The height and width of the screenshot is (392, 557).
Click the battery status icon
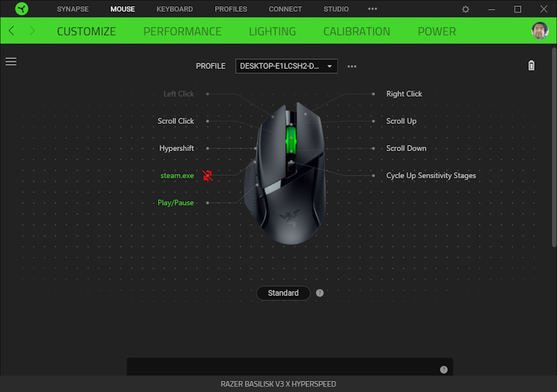coord(532,65)
